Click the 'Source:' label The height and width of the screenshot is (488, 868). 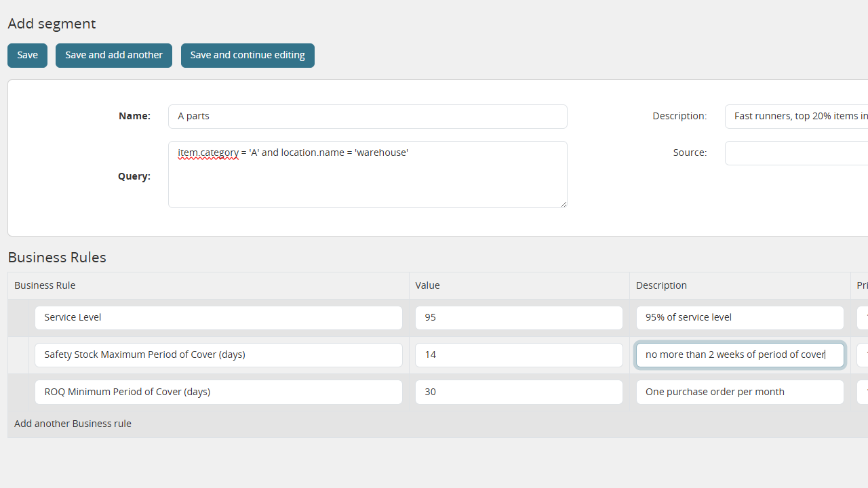click(690, 152)
